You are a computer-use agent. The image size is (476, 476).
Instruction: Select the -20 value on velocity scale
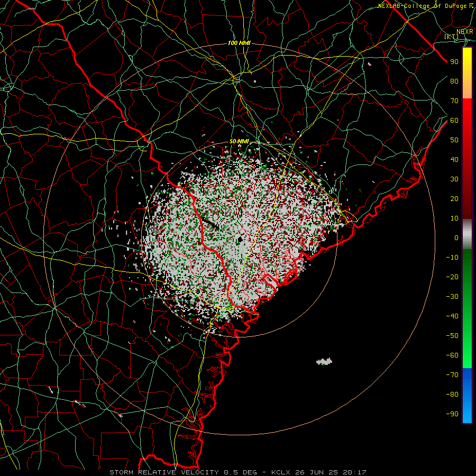click(x=452, y=277)
